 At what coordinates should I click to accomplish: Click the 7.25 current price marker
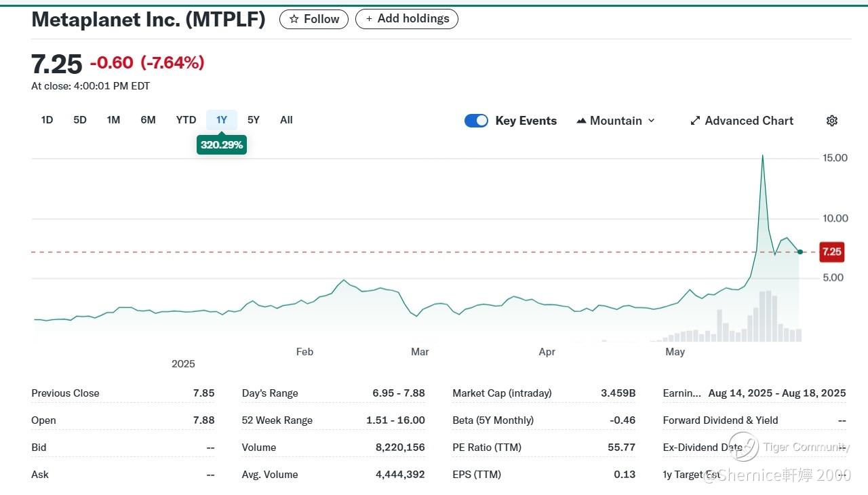tap(831, 252)
